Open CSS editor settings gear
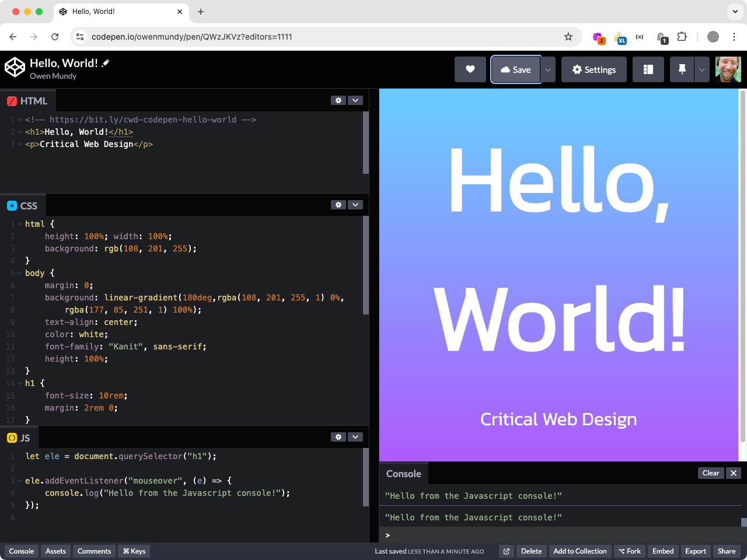The image size is (747, 560). click(338, 205)
